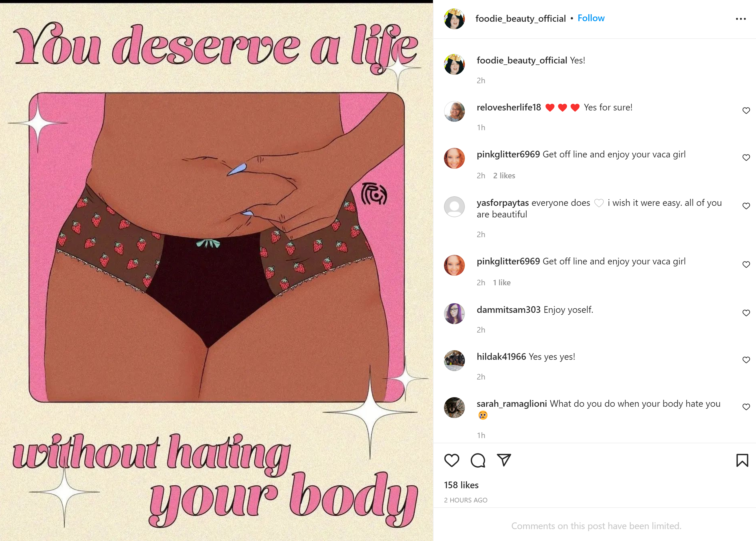Show the 2 likes on pinkglitter6969's comment
The width and height of the screenshot is (756, 541).
pyautogui.click(x=504, y=176)
